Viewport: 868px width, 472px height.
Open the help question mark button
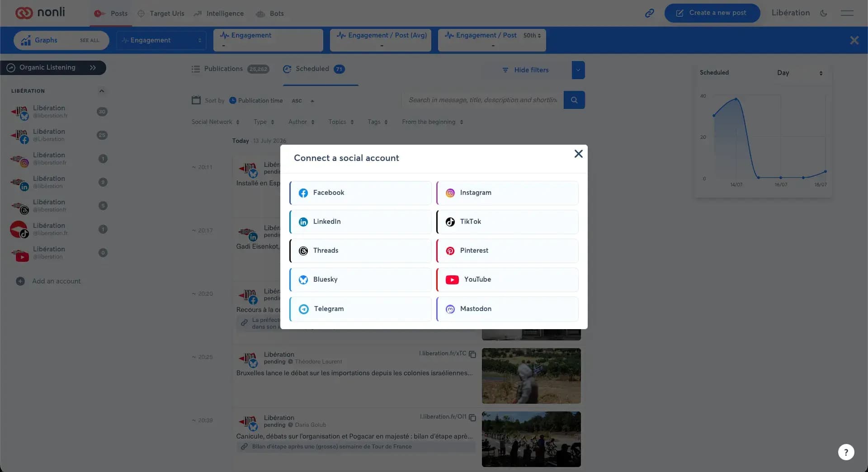[846, 452]
